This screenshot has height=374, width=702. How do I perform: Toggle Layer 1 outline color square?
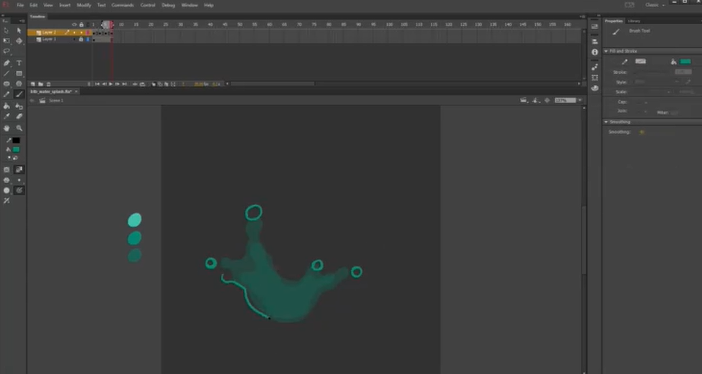pyautogui.click(x=88, y=39)
